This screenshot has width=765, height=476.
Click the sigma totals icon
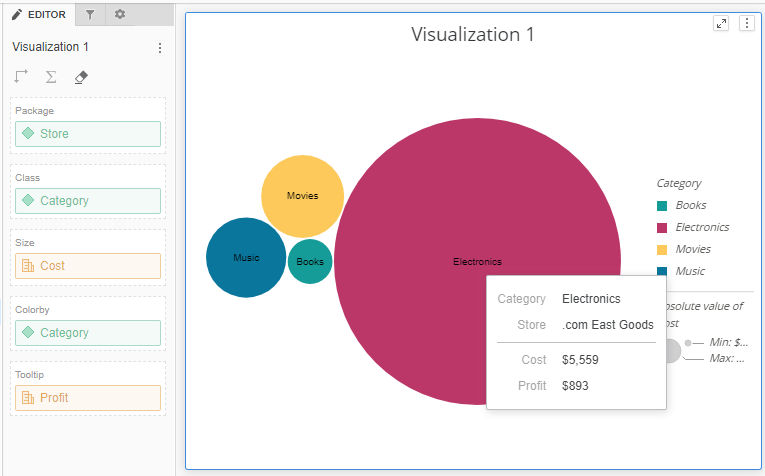click(x=50, y=77)
